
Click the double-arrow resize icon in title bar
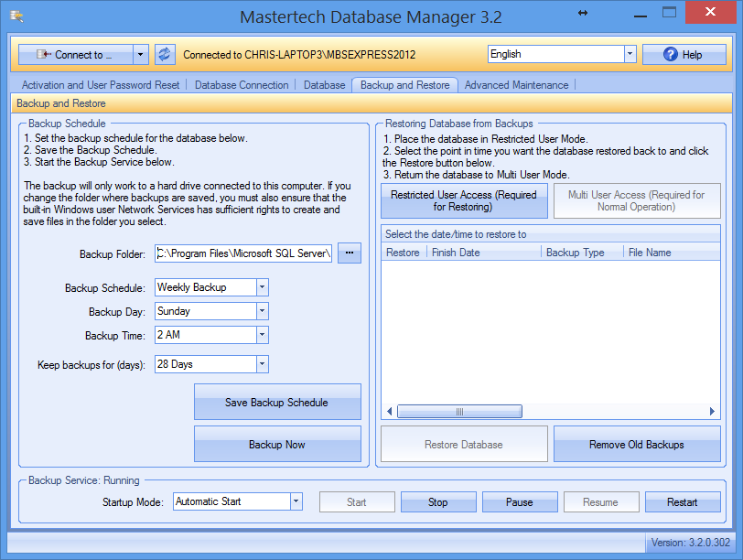[583, 13]
